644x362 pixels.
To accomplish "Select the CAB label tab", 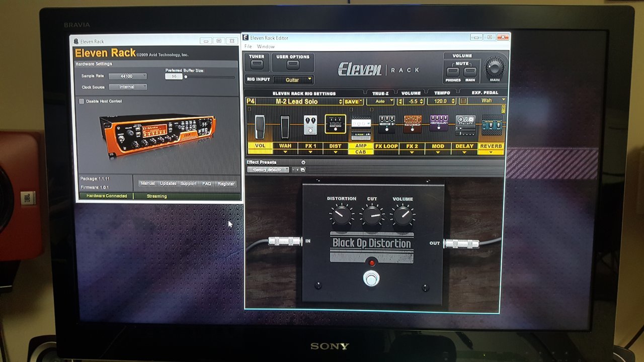I will [x=361, y=152].
